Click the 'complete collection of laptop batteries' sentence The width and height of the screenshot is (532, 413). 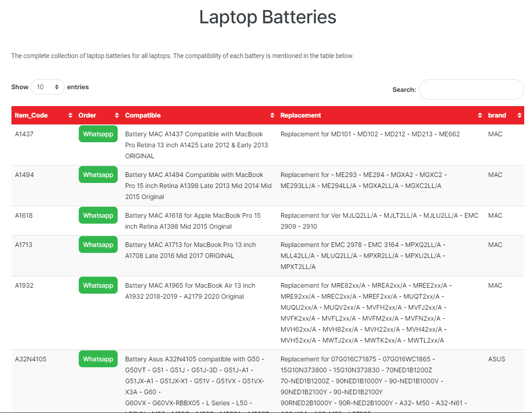[182, 55]
